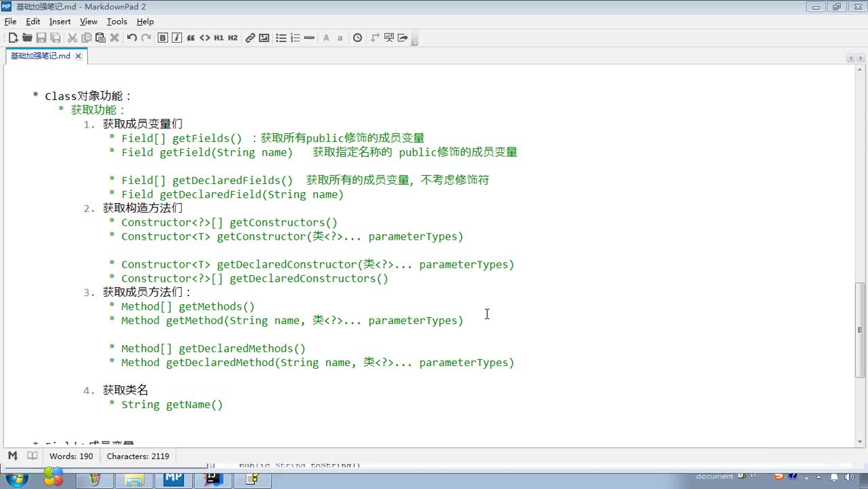868x489 pixels.
Task: Copy selection using the toolbar copy icon
Action: click(86, 38)
